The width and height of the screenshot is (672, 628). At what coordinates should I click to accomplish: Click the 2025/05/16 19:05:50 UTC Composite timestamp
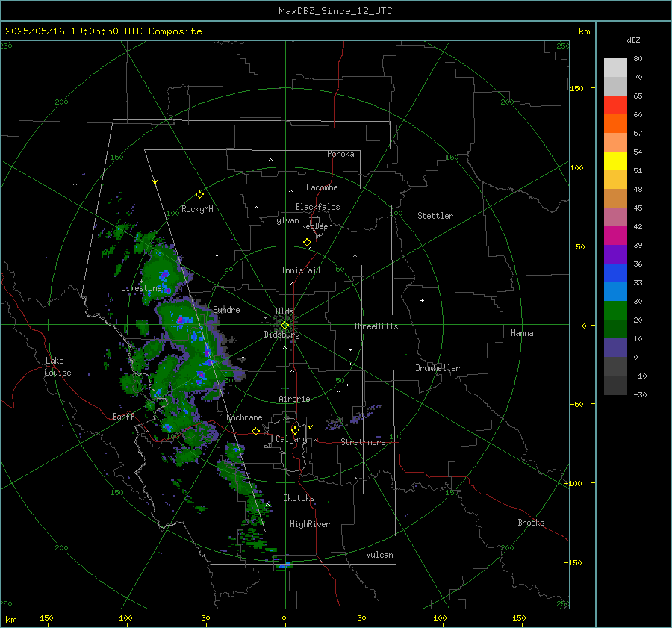click(x=103, y=31)
